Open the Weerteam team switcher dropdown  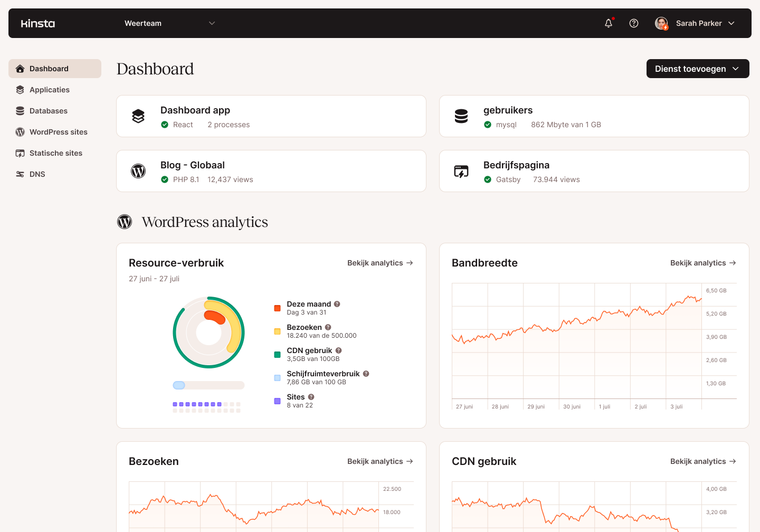point(169,23)
